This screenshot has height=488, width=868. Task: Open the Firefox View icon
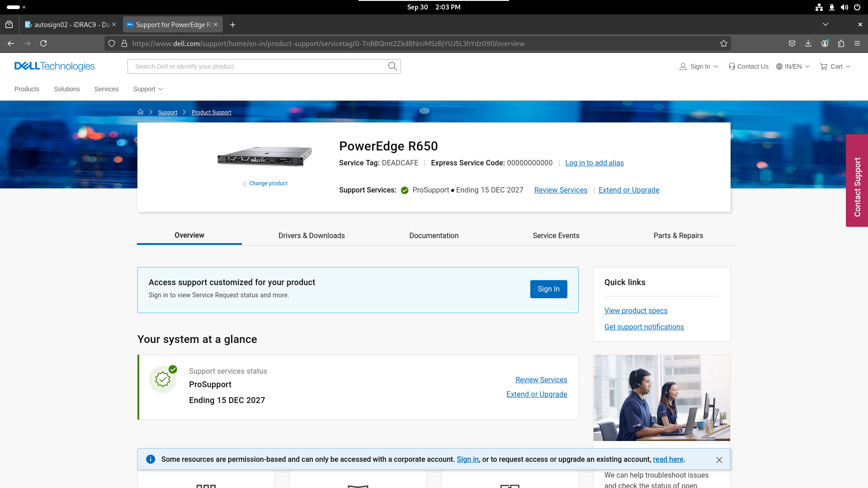tap(9, 25)
